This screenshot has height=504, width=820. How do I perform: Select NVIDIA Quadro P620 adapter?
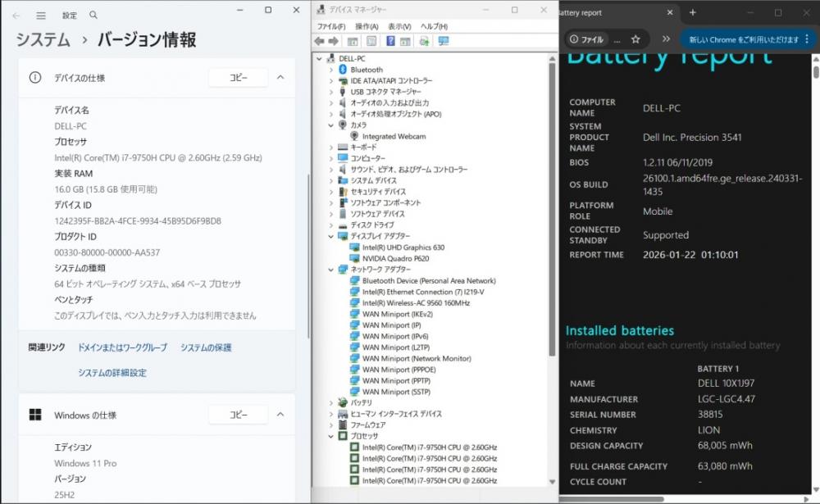pos(395,258)
